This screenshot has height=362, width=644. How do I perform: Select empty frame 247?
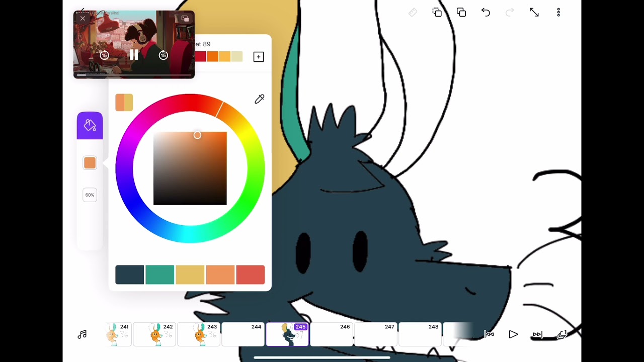[x=376, y=334]
